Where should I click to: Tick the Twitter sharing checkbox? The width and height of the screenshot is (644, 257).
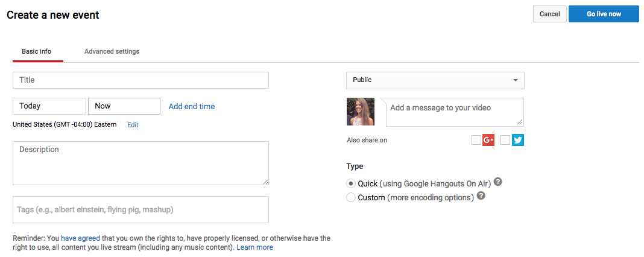505,140
